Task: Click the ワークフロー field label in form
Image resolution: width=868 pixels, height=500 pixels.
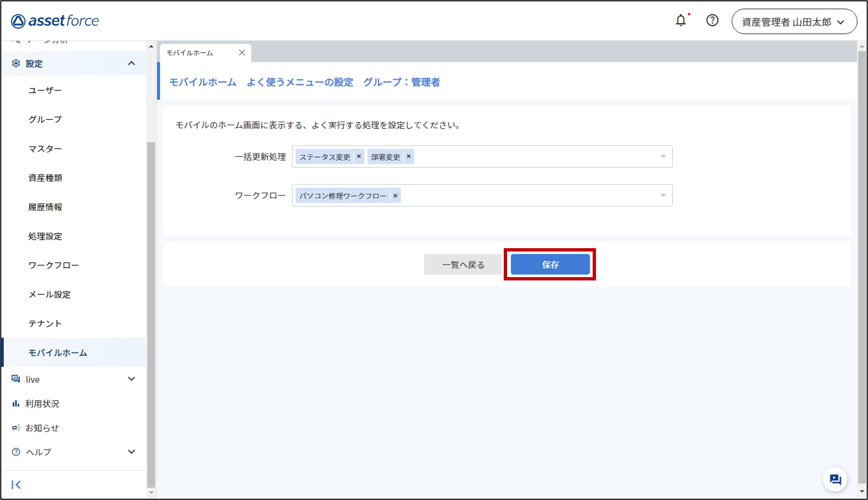Action: [x=260, y=196]
